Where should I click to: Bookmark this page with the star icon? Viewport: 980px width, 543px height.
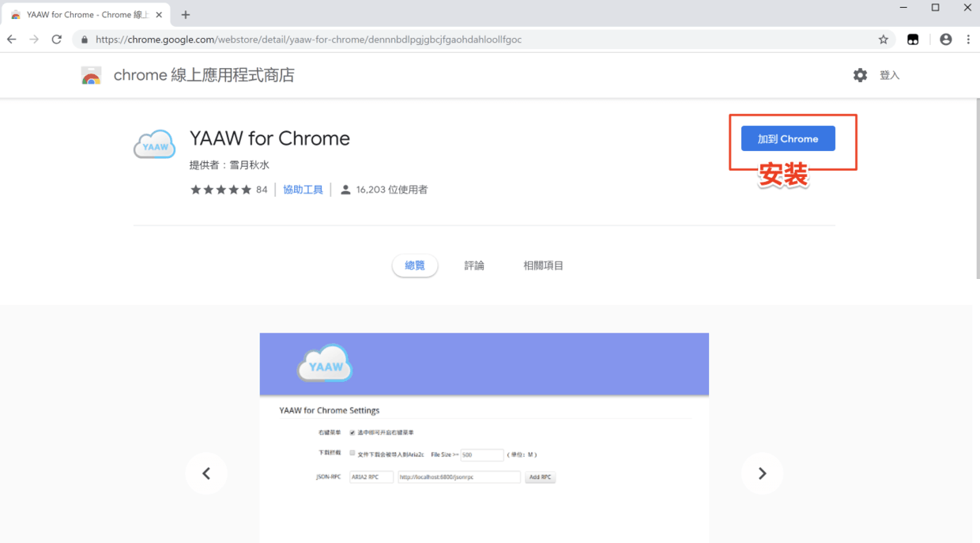(884, 40)
